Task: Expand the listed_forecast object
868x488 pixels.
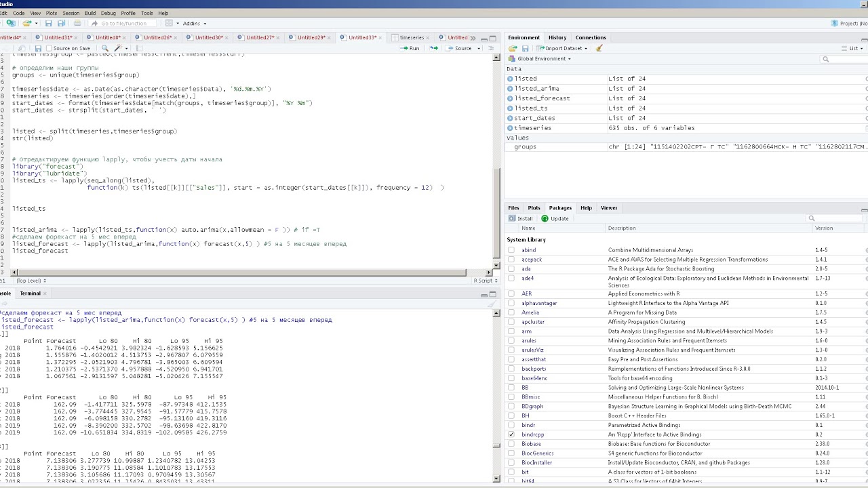Action: 510,98
